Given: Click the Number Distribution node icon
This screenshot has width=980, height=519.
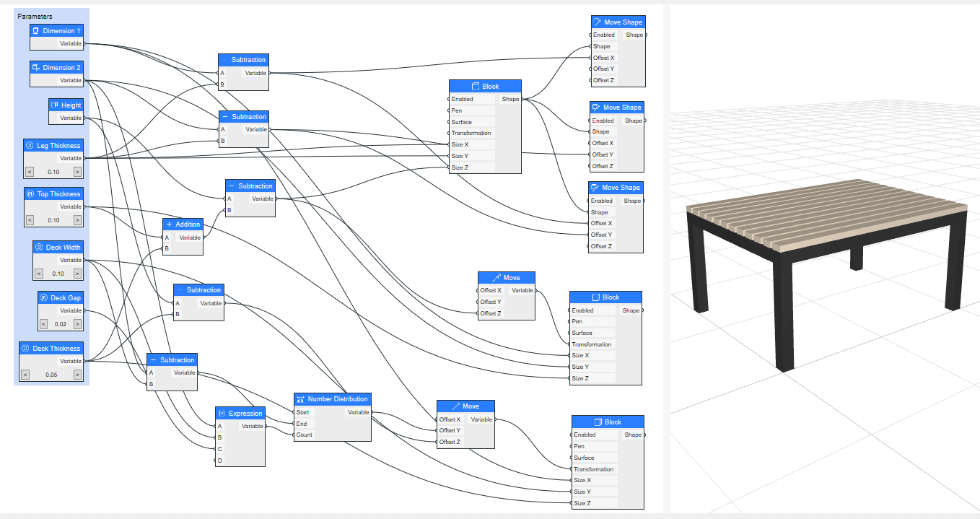Looking at the screenshot, I should (300, 399).
